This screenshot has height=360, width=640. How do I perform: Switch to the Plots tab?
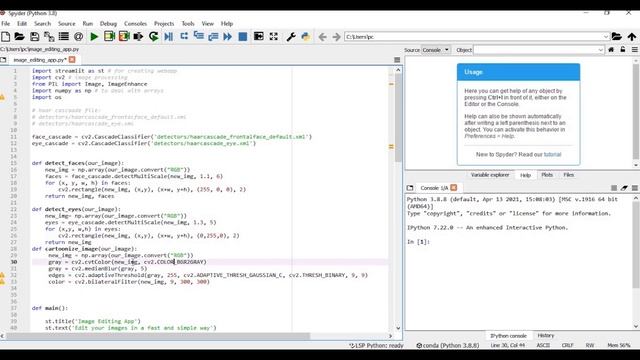tap(547, 175)
